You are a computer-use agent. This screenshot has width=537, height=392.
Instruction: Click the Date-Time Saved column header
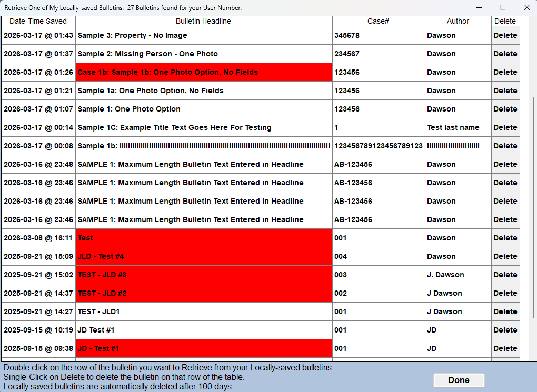click(x=38, y=21)
